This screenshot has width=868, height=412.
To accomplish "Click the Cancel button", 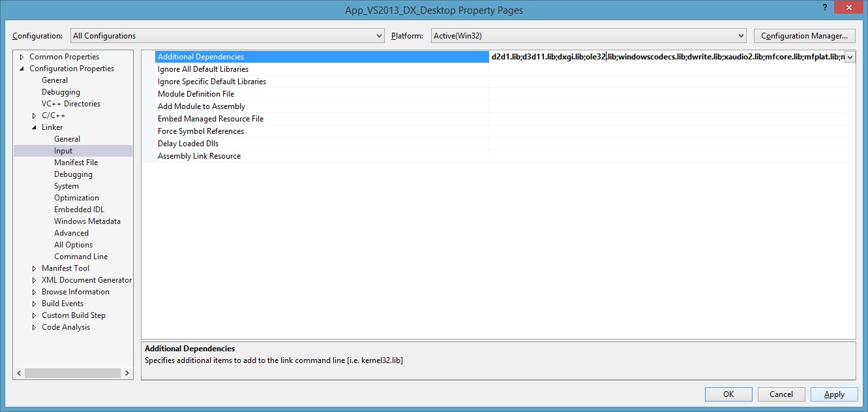I will coord(781,394).
